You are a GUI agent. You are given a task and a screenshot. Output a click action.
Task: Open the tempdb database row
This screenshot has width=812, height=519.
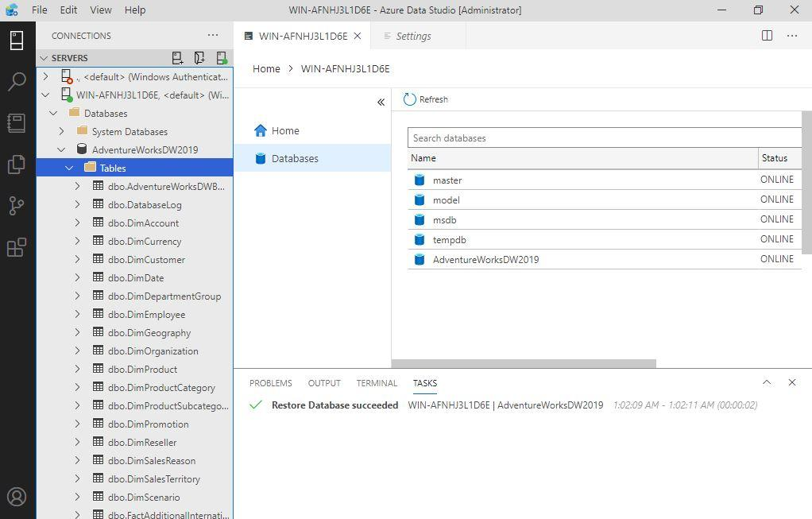(605, 239)
